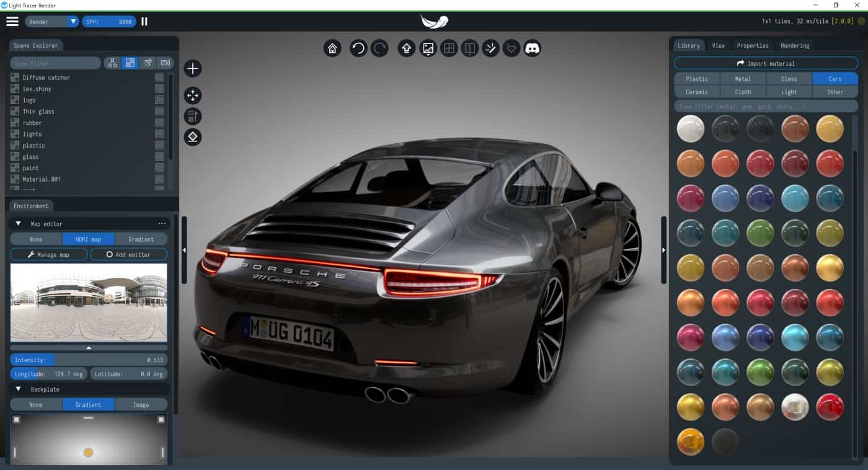
Task: Click the Scene Explorer type filter field
Action: (55, 63)
